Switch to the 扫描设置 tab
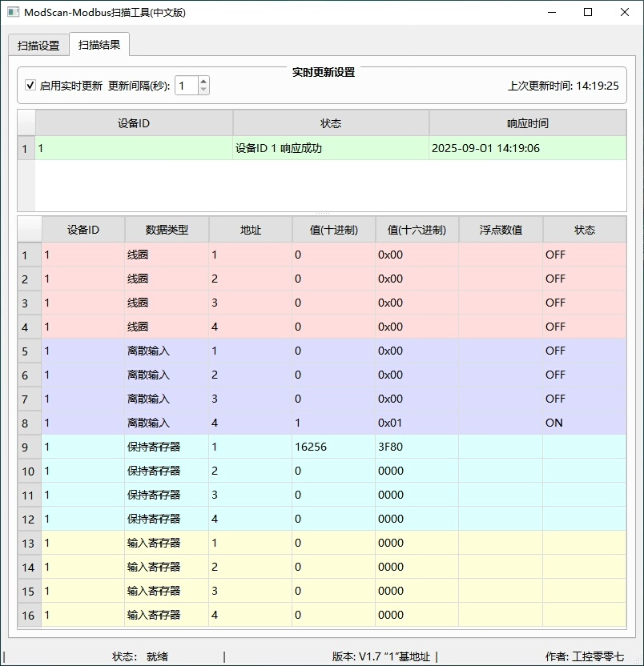This screenshot has width=644, height=666. pyautogui.click(x=38, y=46)
